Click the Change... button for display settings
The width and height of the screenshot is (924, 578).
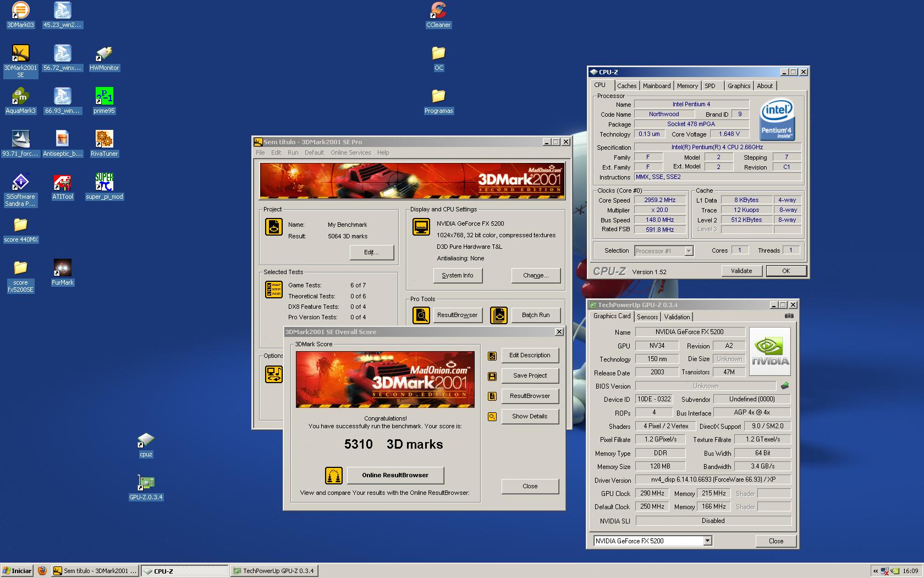(536, 275)
